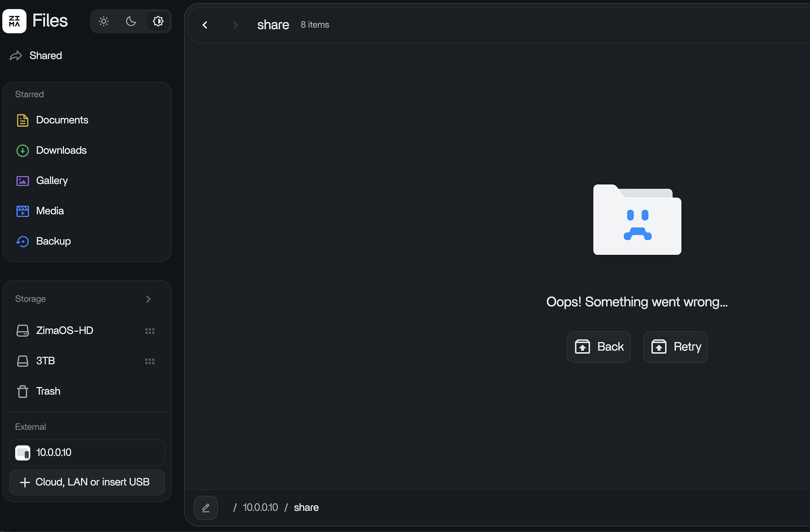Go back with the left chevron
The height and width of the screenshot is (532, 810).
pyautogui.click(x=205, y=25)
